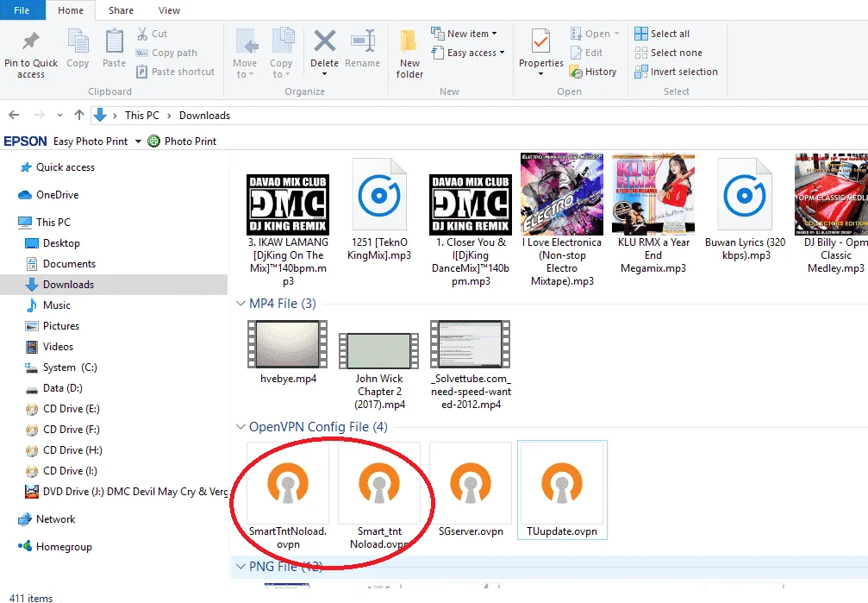Switch to the Home tab
The image size is (868, 603).
coord(71,10)
